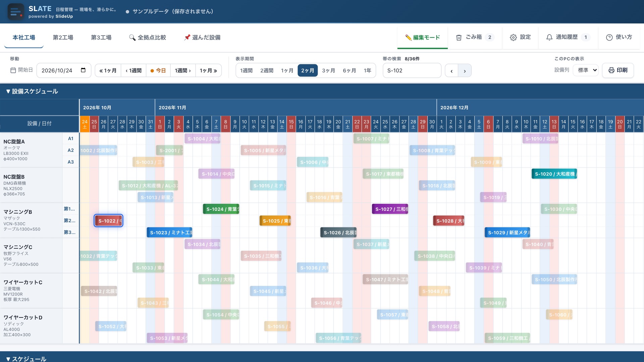Viewport: 644px width, 362px height.
Task: Click faded band S-1004
Action: (202, 139)
